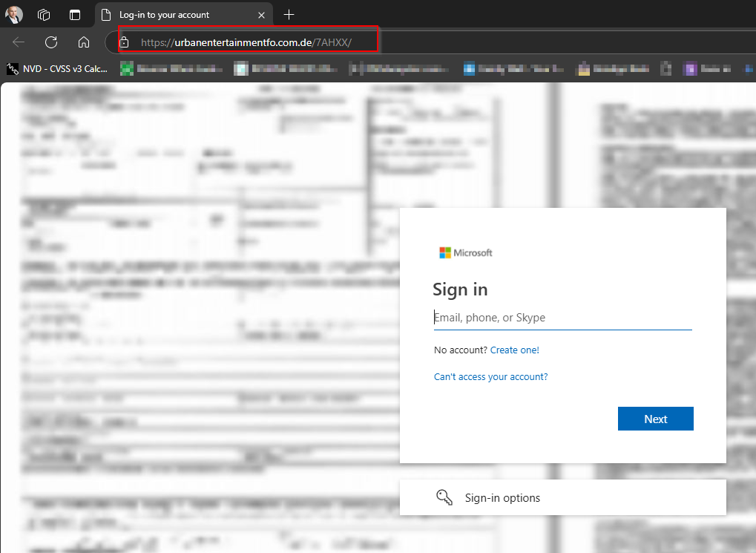Open the tab actions menu icon

tap(75, 15)
